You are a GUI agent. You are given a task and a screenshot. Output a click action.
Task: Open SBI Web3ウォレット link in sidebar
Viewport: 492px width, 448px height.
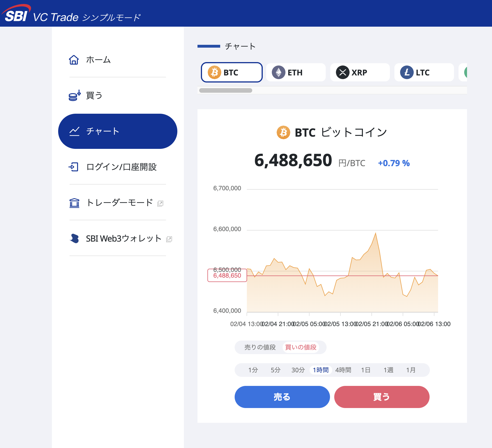click(x=118, y=238)
